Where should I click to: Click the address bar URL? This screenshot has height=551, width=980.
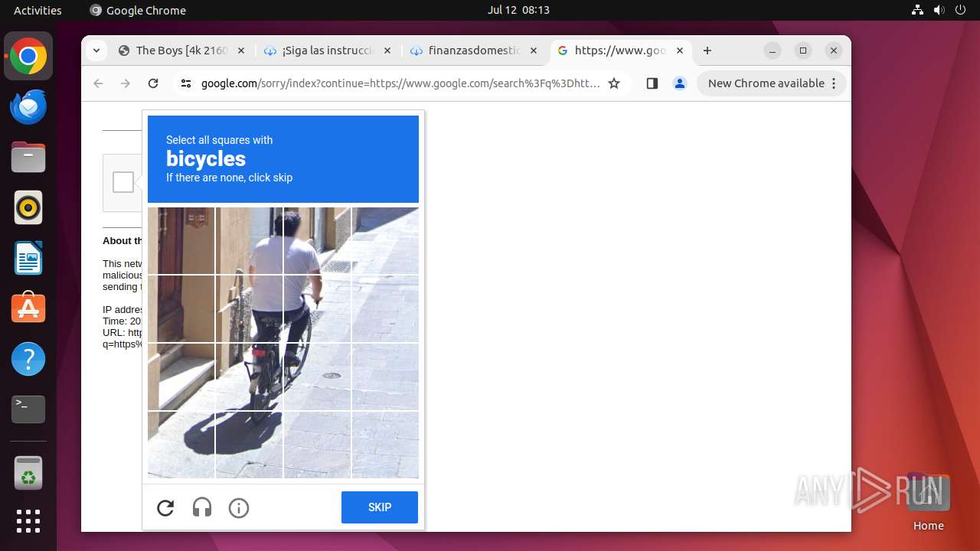pyautogui.click(x=400, y=83)
